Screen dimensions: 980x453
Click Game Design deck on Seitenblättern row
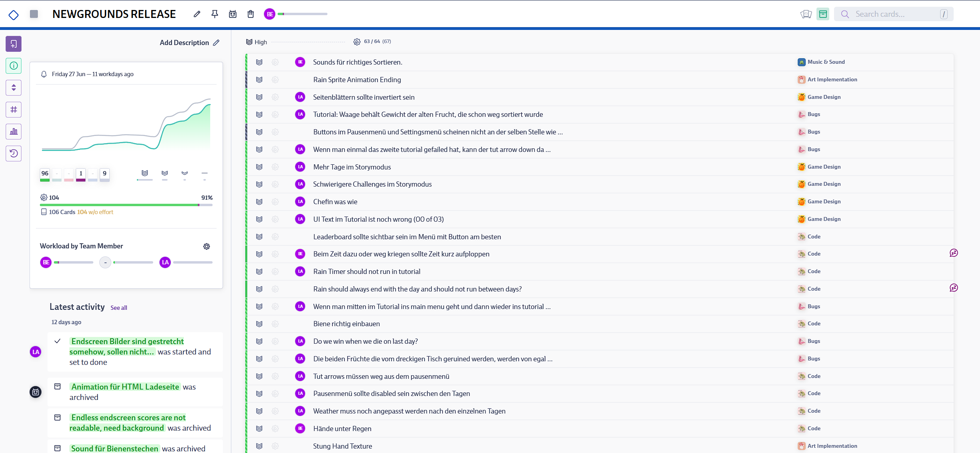(x=819, y=97)
